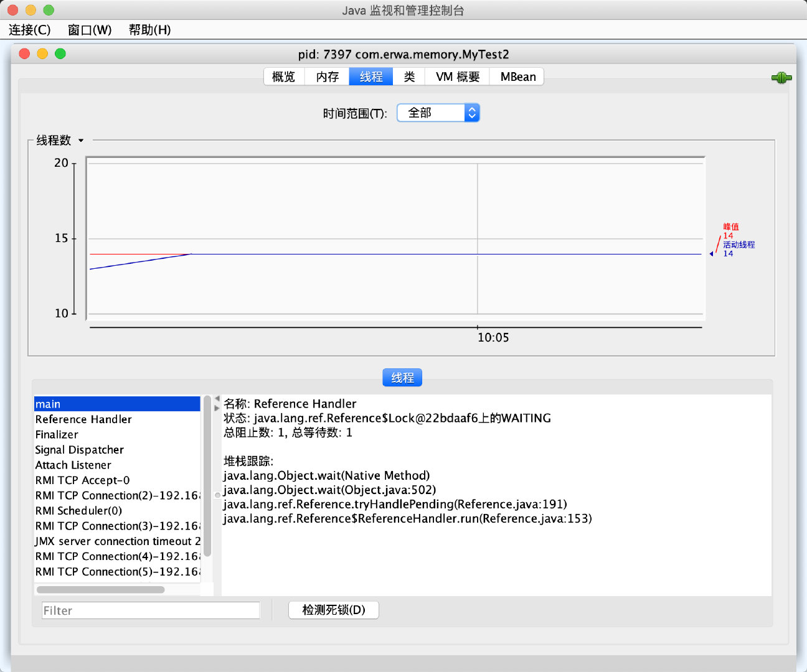
Task: Click the 峰值 legend label
Action: tap(731, 226)
